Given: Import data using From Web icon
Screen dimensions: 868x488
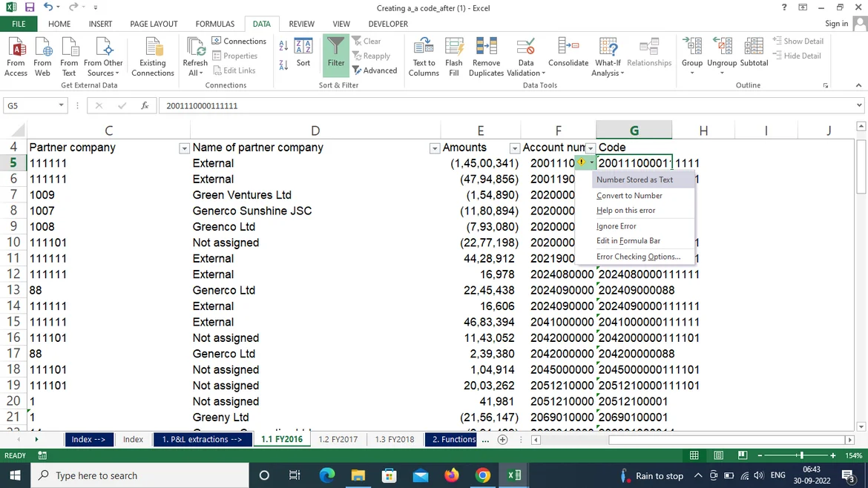Looking at the screenshot, I should [42, 56].
